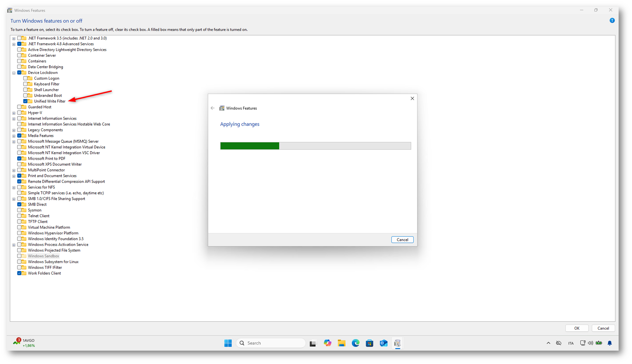Image resolution: width=632 pixels, height=364 pixels.
Task: Tick the Custom Logon checkbox
Action: pos(25,78)
